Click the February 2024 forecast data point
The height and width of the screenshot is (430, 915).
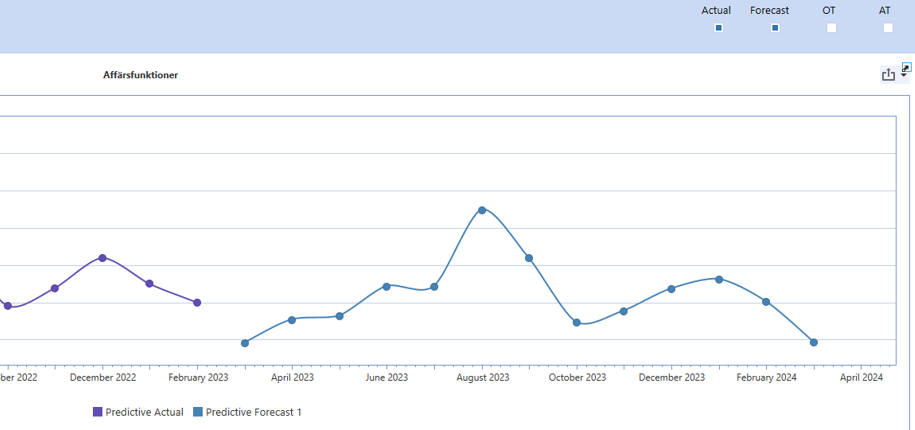[766, 301]
